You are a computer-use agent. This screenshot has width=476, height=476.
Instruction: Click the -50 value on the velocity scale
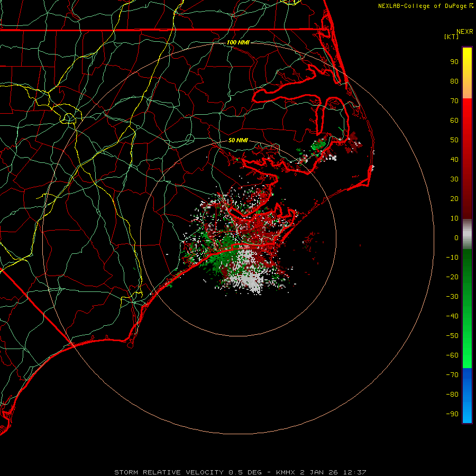pyautogui.click(x=452, y=336)
